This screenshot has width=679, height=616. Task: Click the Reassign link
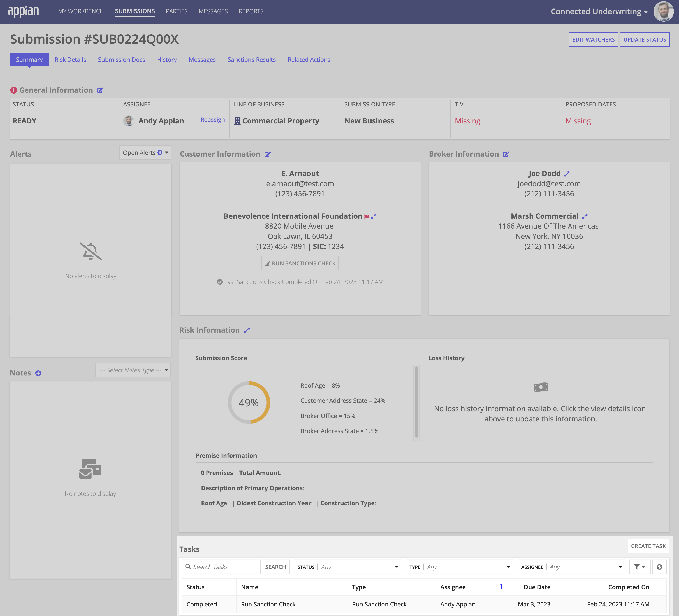click(x=212, y=120)
